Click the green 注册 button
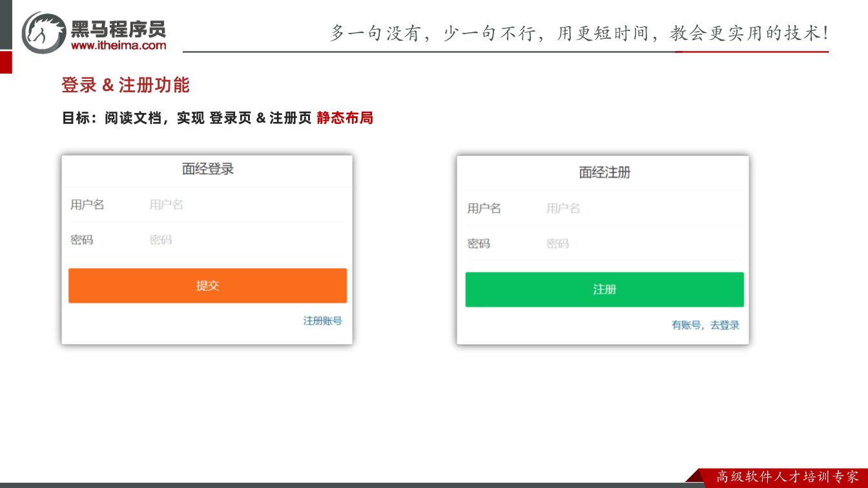 point(604,289)
